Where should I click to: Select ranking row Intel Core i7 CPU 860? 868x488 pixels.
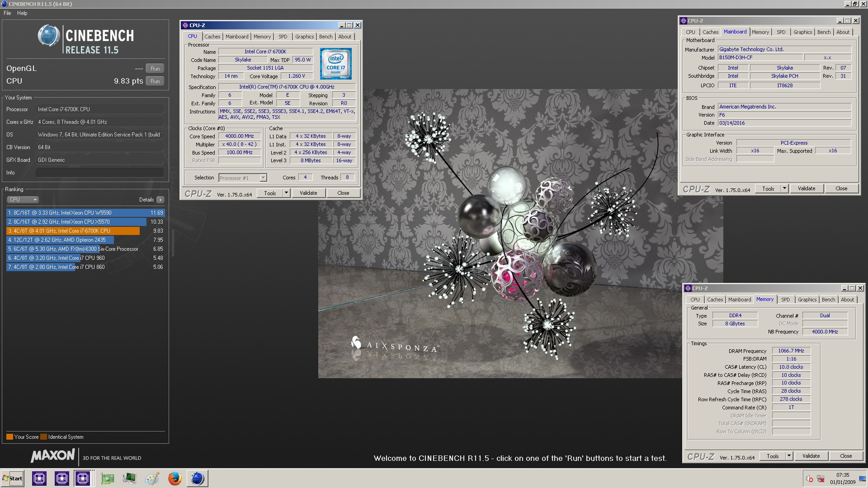point(85,267)
